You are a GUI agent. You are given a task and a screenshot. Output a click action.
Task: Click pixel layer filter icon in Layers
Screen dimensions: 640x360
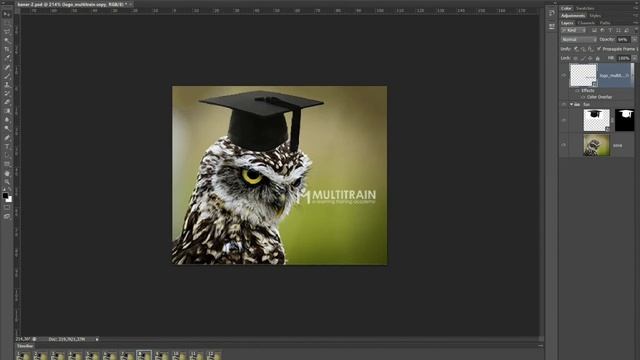pos(594,31)
